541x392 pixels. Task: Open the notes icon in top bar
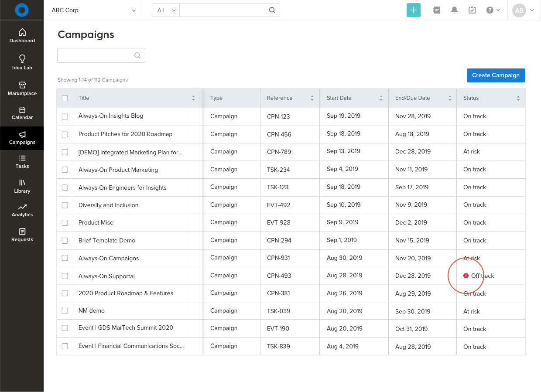pyautogui.click(x=437, y=10)
